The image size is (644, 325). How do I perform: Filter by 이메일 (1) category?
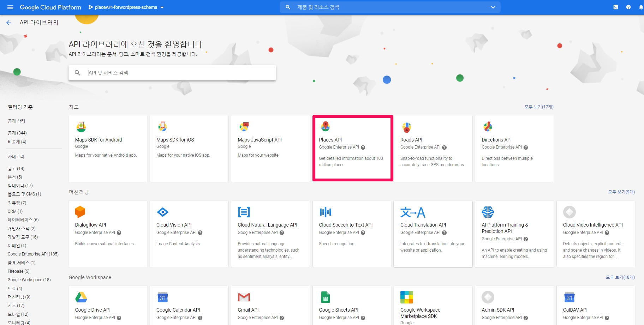click(x=17, y=246)
